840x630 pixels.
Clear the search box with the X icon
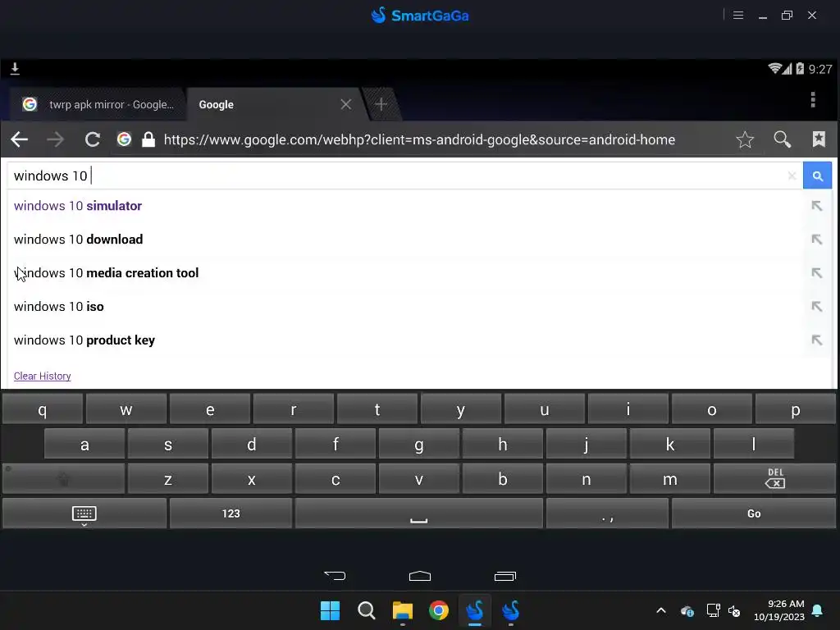792,176
